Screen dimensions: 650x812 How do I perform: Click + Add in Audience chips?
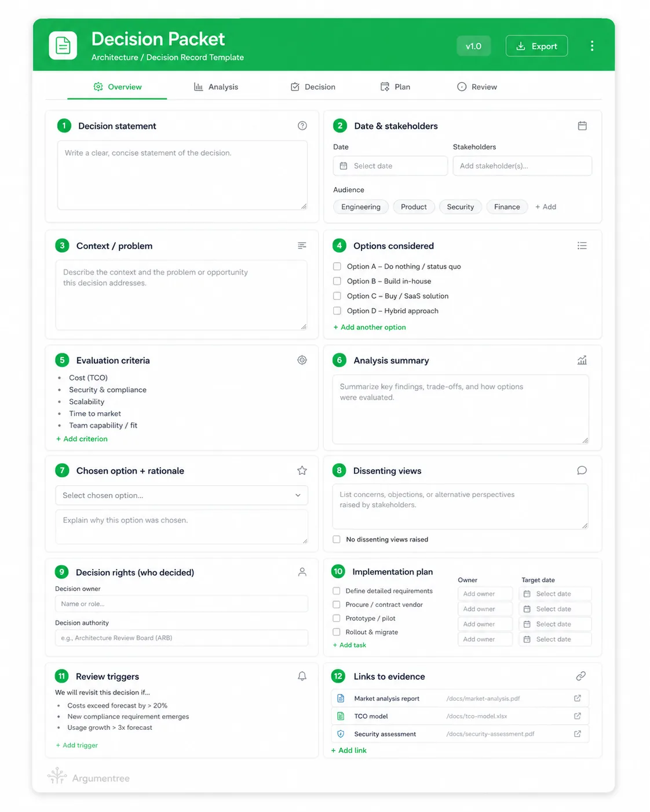[x=545, y=207]
